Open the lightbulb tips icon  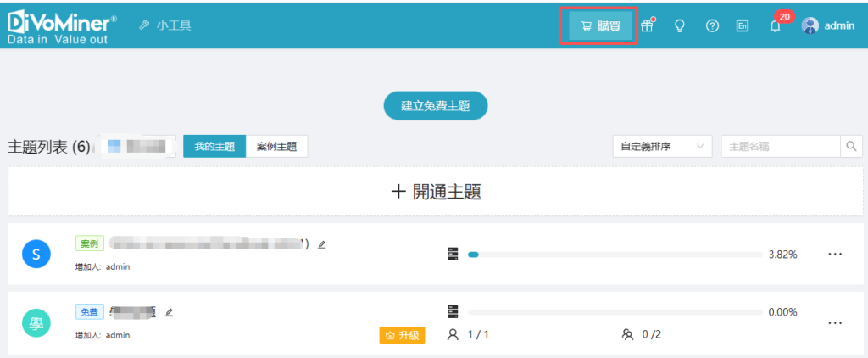pyautogui.click(x=679, y=26)
